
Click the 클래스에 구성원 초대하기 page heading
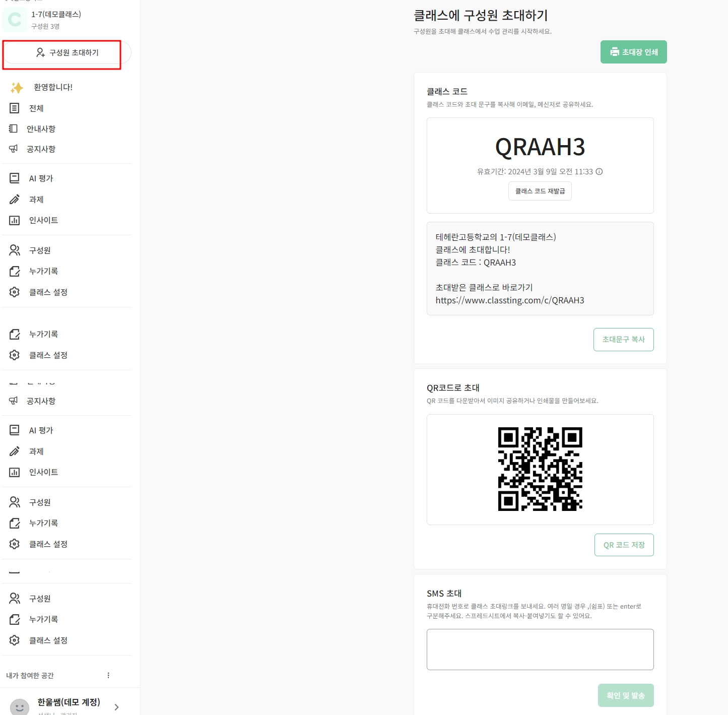click(481, 16)
